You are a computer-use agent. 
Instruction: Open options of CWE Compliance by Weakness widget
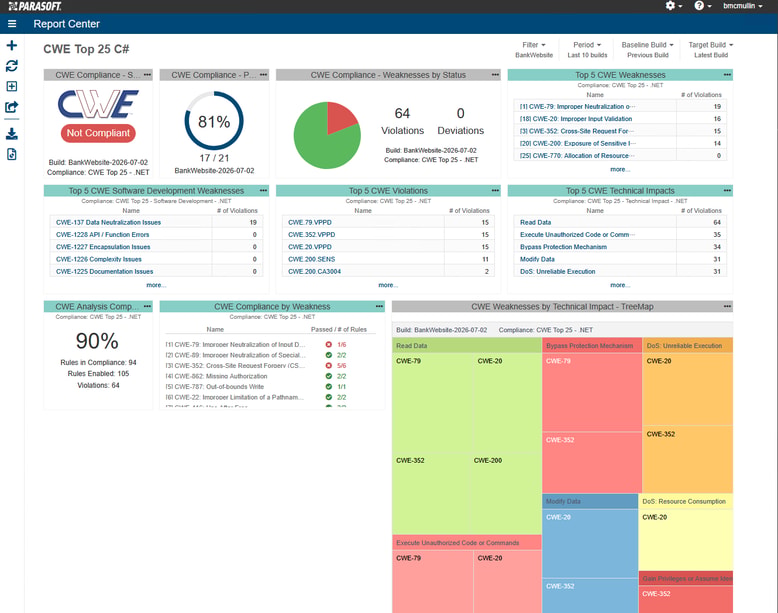pos(380,307)
